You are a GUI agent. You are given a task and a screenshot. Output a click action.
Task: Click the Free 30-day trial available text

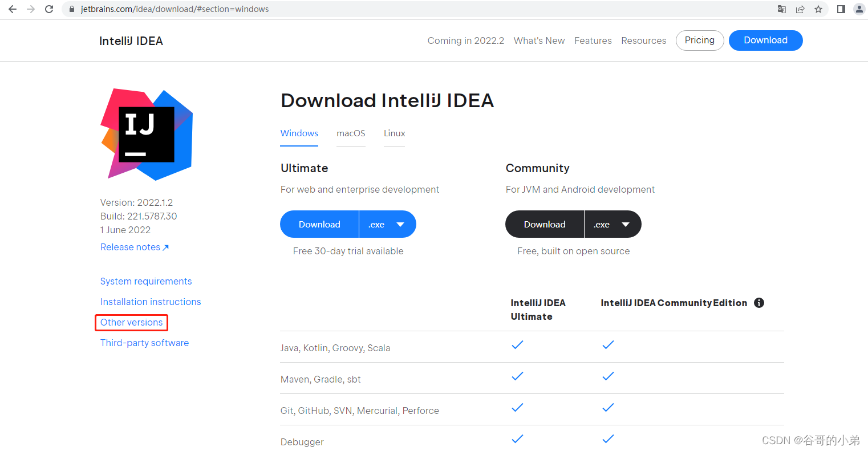point(348,251)
